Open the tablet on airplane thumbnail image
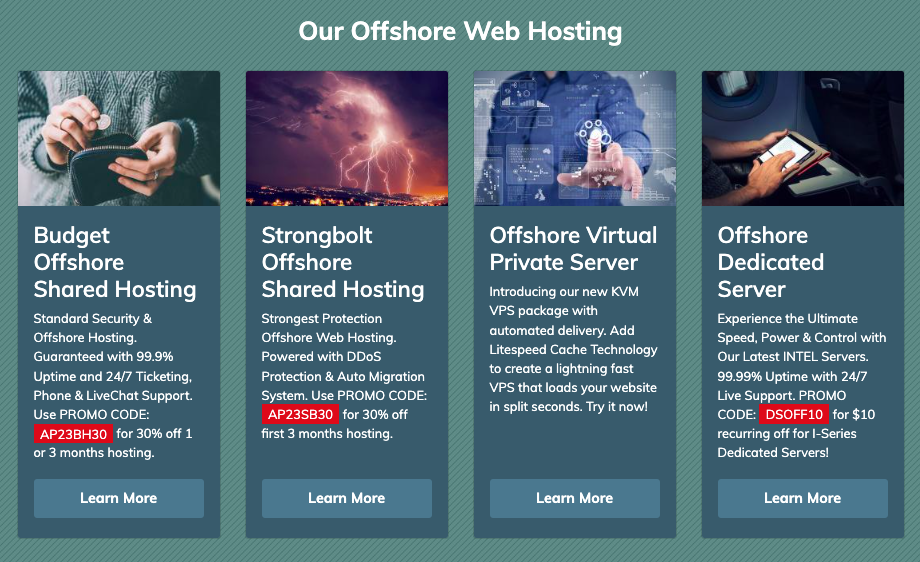920x562 pixels. point(803,138)
